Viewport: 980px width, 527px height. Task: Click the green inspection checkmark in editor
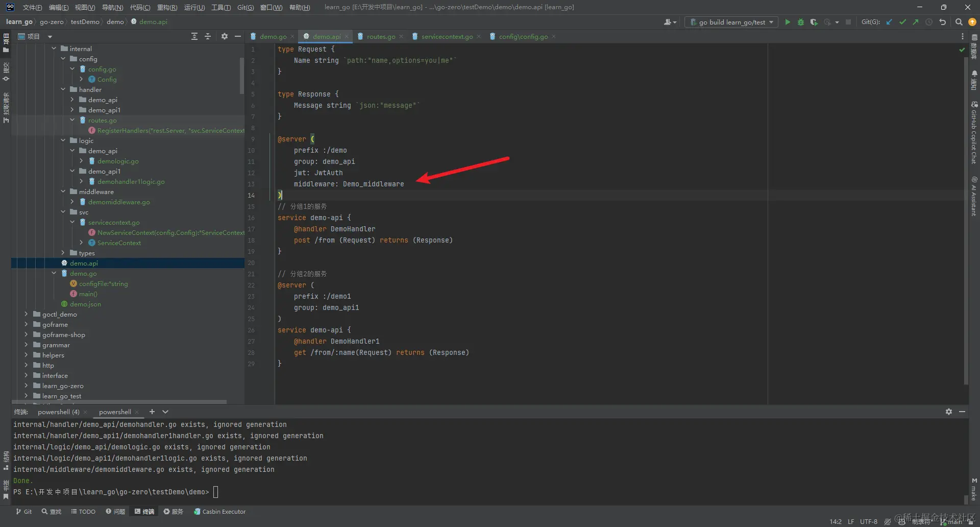962,50
